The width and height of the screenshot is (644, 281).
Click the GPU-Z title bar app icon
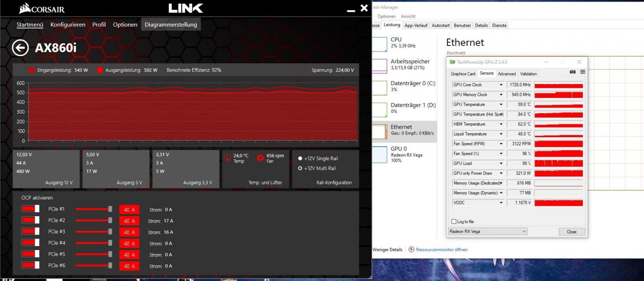452,62
